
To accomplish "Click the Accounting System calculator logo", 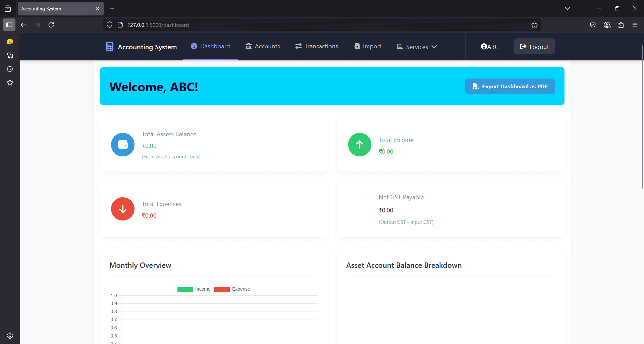I will (109, 47).
